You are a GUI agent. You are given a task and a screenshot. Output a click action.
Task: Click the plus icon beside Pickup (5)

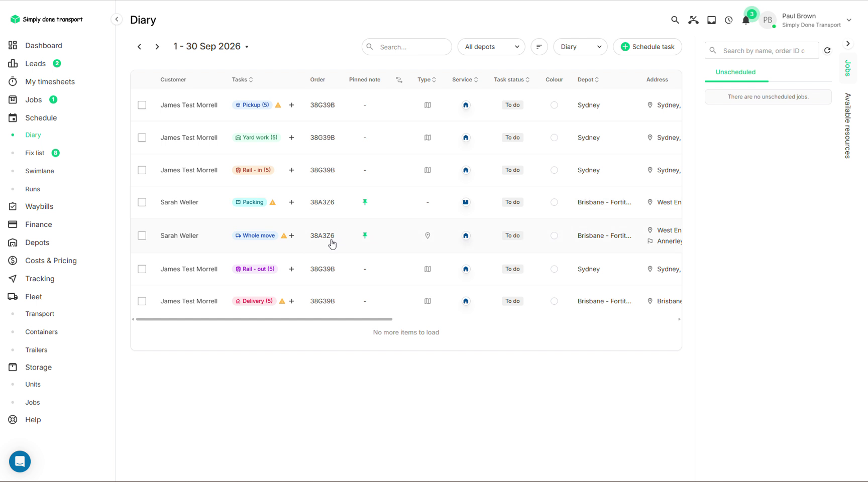291,105
